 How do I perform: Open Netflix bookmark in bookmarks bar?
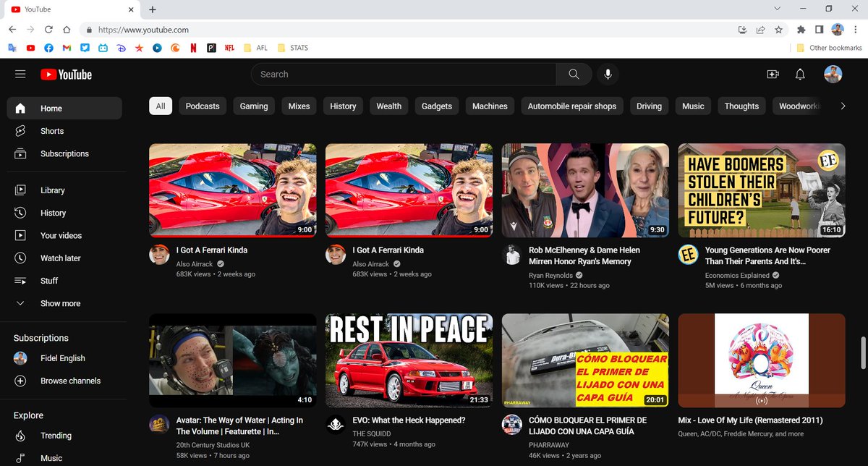[193, 48]
